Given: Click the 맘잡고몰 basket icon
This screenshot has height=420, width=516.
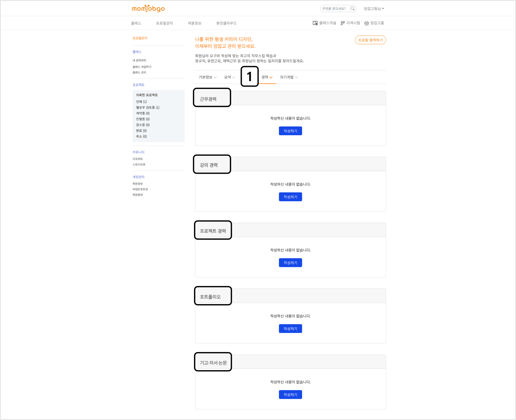Looking at the screenshot, I should [x=366, y=23].
